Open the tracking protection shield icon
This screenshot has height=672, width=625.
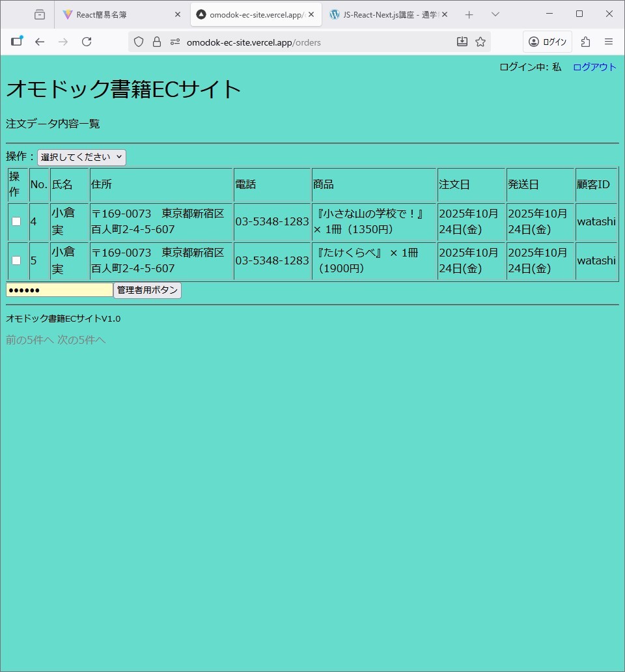click(139, 42)
